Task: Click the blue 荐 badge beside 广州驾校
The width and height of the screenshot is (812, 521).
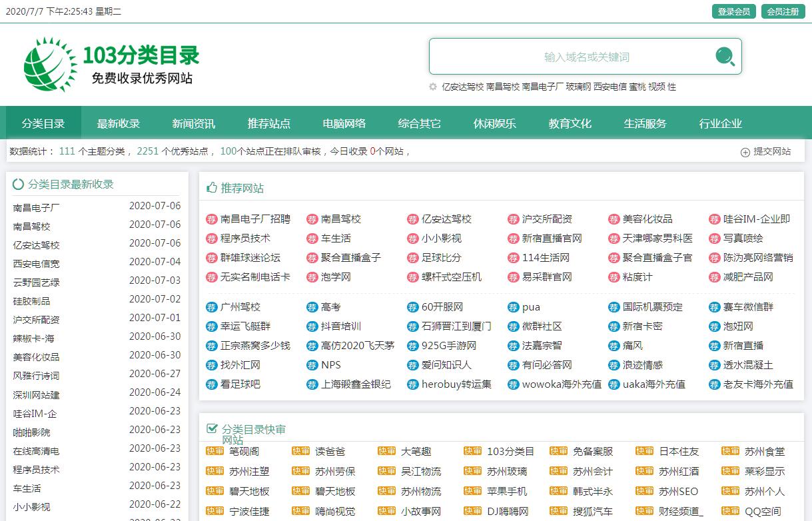Action: coord(212,307)
